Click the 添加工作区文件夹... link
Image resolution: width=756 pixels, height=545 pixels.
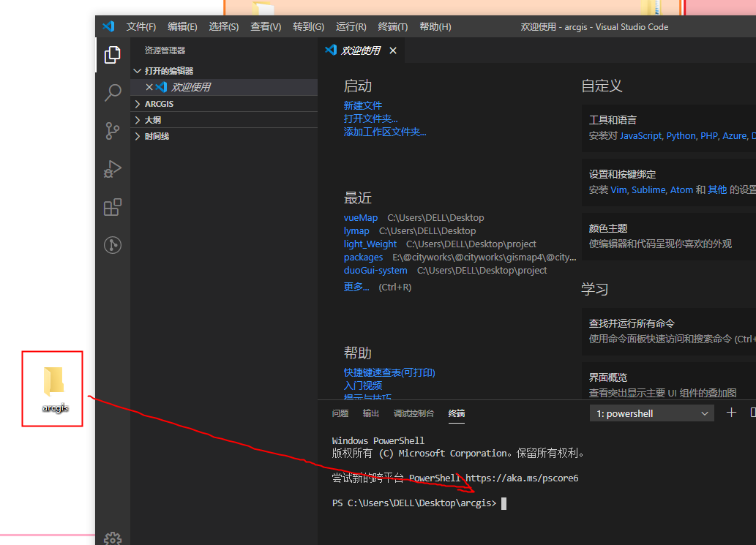(385, 132)
